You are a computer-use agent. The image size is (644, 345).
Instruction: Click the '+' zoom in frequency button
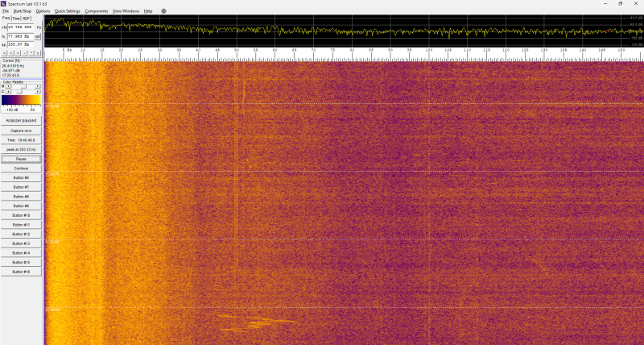[x=18, y=53]
